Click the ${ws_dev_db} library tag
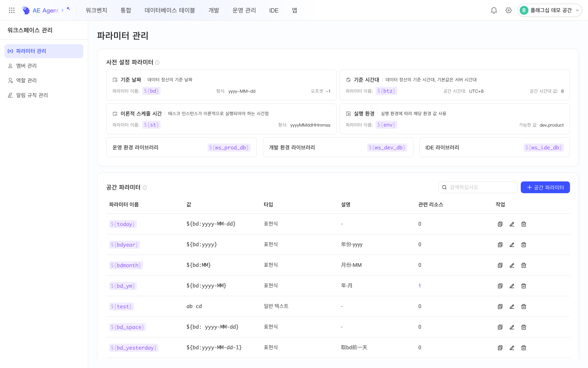The image size is (588, 368). (387, 148)
